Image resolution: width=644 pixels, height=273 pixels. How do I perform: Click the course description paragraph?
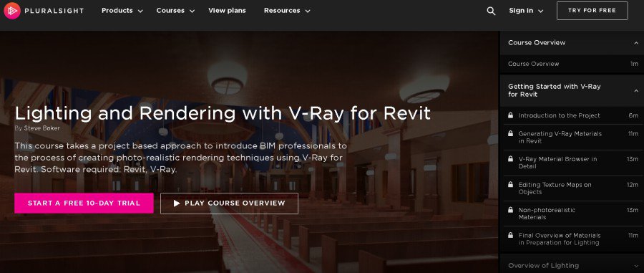181,158
